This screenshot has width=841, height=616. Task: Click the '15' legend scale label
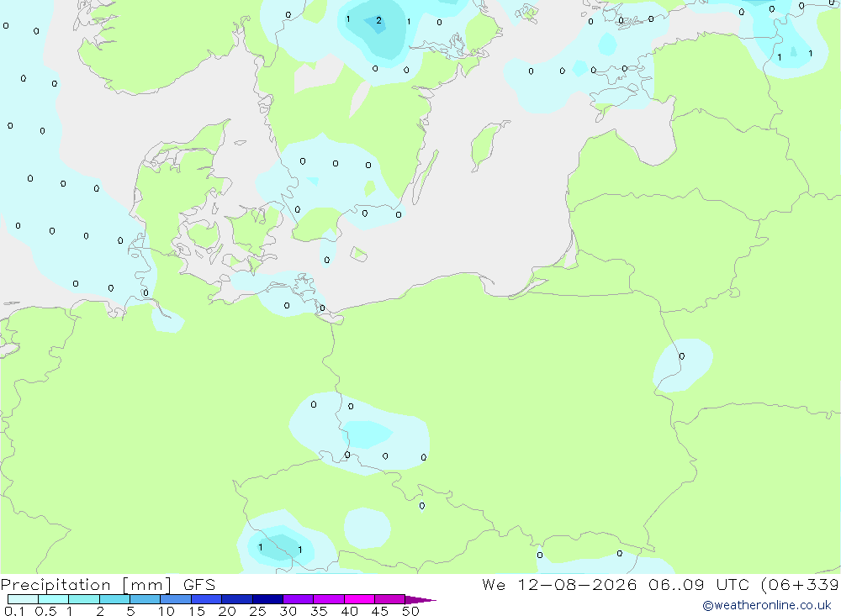coord(197,611)
